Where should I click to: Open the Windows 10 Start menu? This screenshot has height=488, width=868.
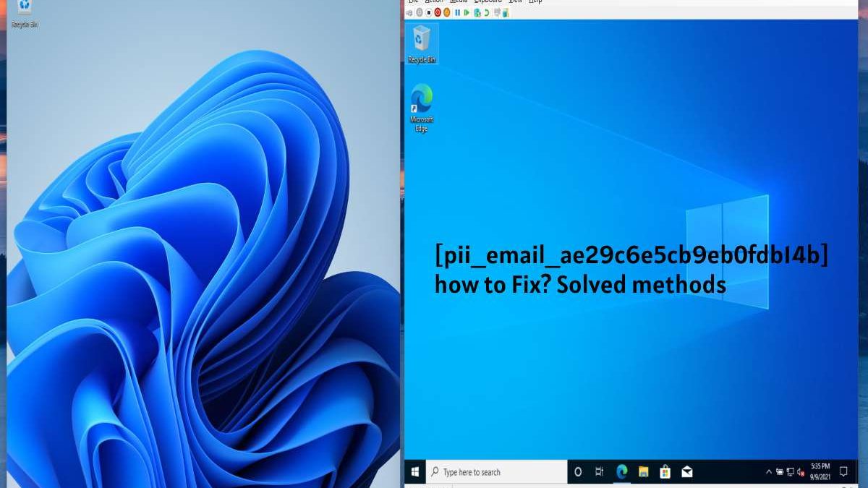coord(415,472)
